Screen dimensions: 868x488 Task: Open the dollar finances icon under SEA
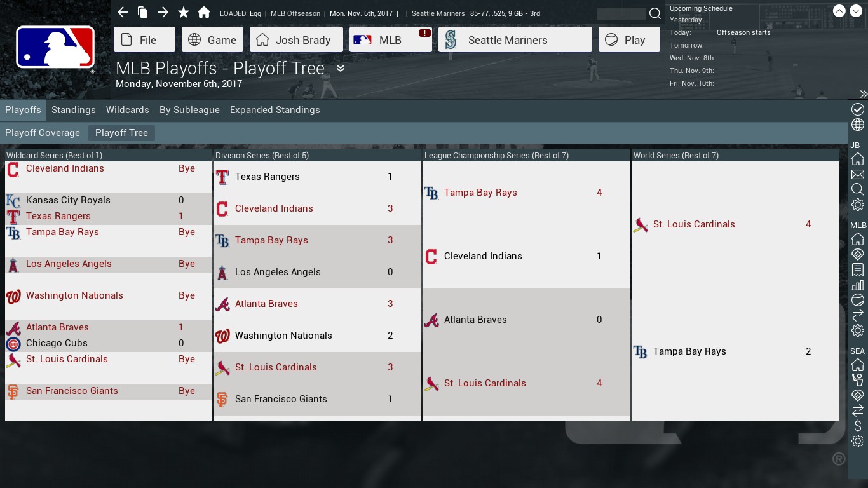(858, 426)
